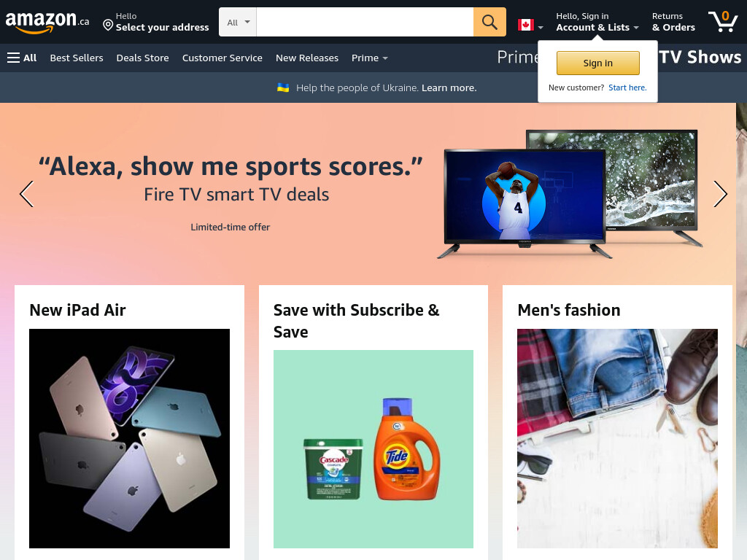
Task: Select Customer Service navigation item
Action: 222,58
